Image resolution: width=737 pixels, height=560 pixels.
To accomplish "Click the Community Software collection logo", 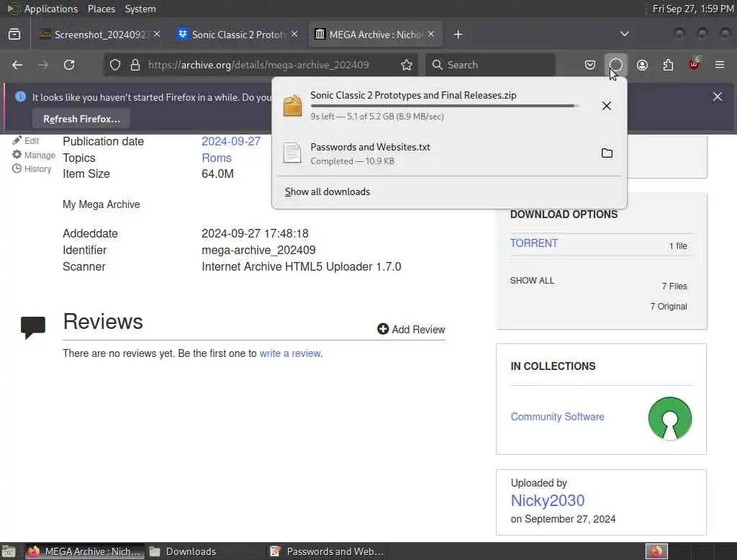I will (x=670, y=418).
